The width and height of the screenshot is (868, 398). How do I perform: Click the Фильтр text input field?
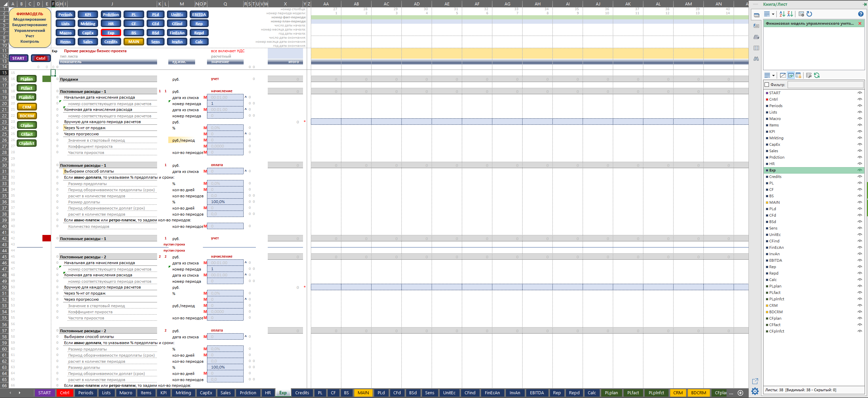click(825, 84)
